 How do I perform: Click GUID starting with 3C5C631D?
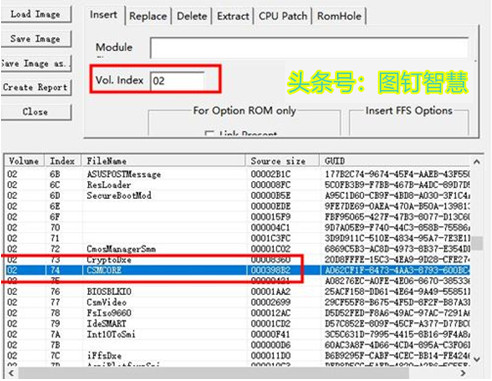pyautogui.click(x=397, y=334)
